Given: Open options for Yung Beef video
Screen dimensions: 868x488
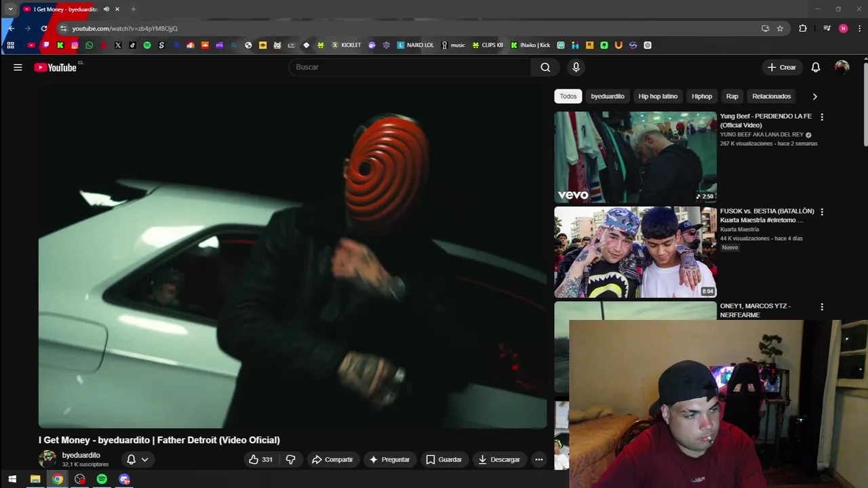Looking at the screenshot, I should click(822, 117).
